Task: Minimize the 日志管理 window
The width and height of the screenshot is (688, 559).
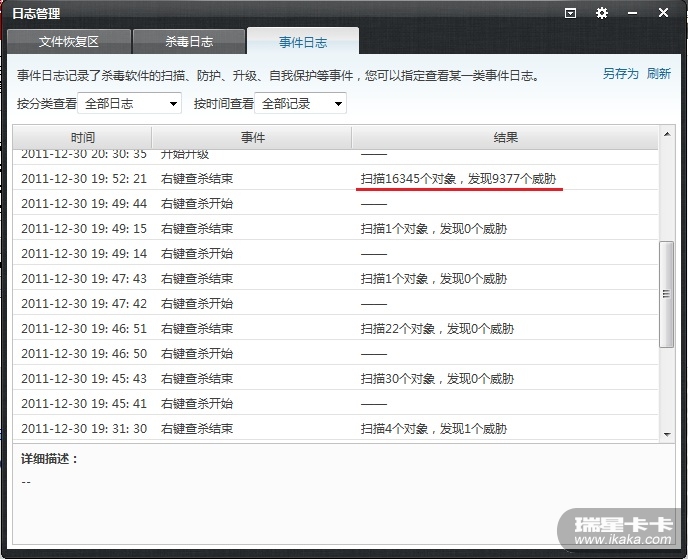Action: [632, 13]
